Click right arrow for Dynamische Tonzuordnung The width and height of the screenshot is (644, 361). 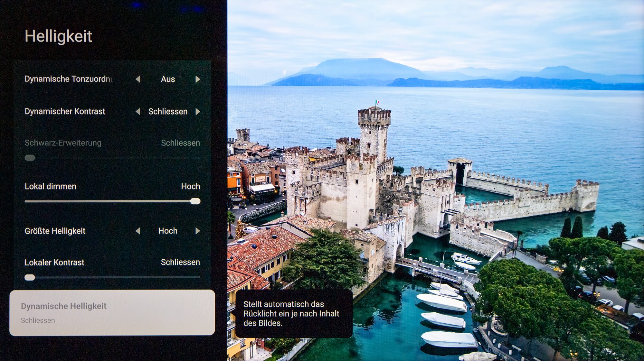[x=198, y=79]
